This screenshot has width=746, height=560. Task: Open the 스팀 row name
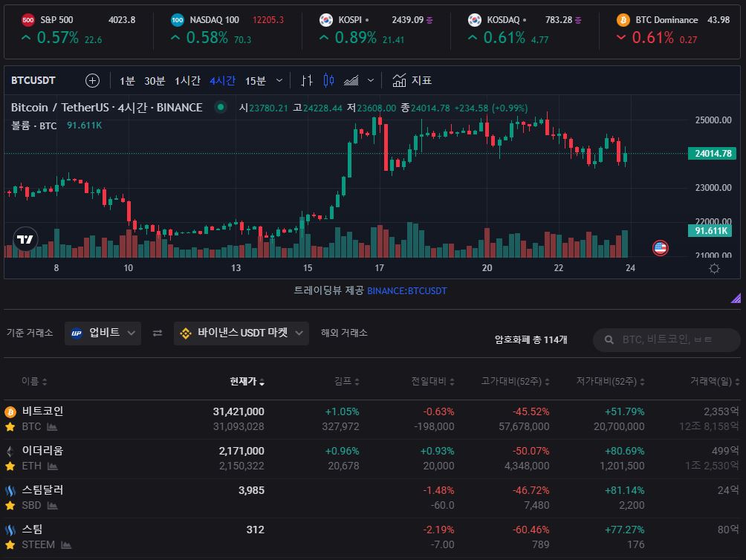33,530
